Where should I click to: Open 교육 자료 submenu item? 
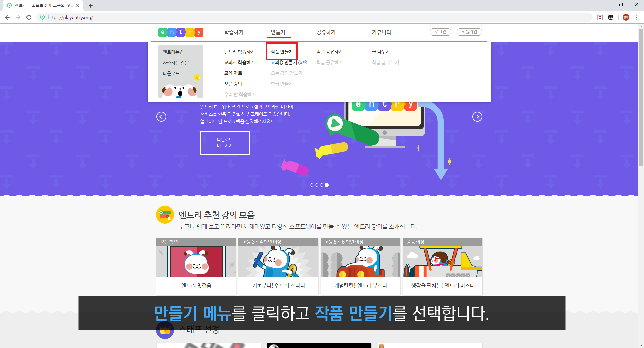[233, 73]
